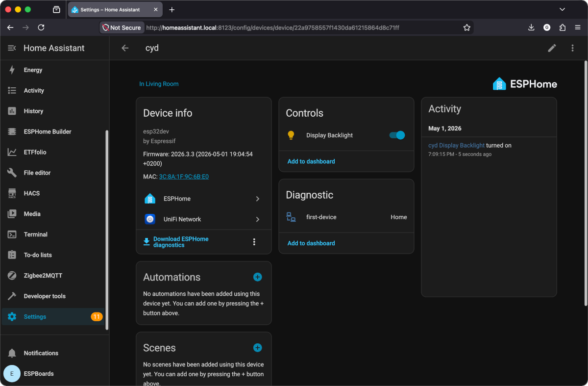Add a new scene with plus
Image resolution: width=588 pixels, height=386 pixels.
(x=258, y=348)
